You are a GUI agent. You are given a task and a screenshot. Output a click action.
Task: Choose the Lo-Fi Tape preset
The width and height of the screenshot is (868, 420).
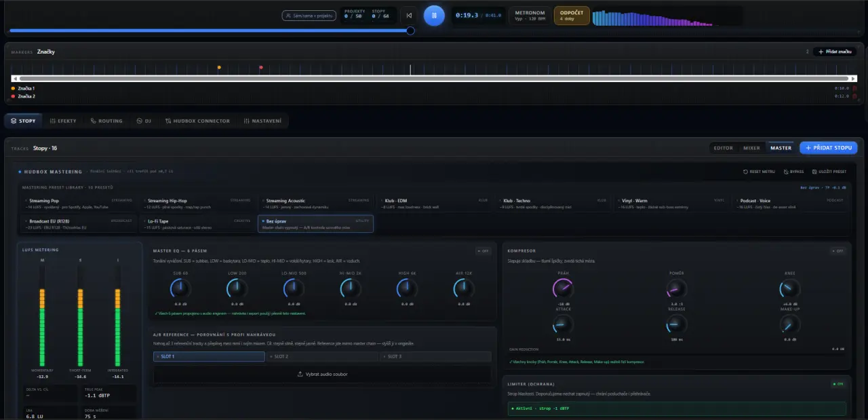click(198, 224)
